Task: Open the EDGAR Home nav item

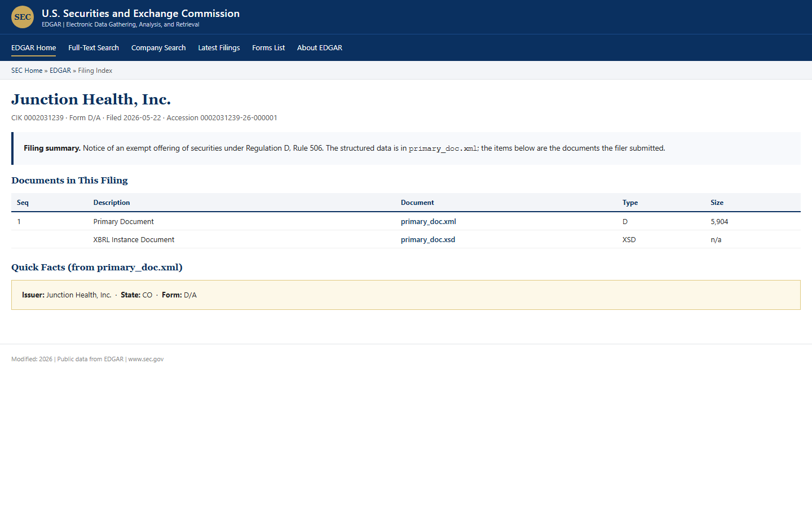Action: (x=33, y=48)
